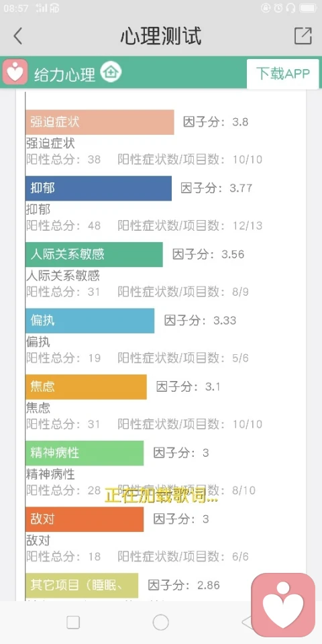This screenshot has height=644, width=322.
Task: Tap the 给力心理 heart logo icon
Action: click(x=15, y=72)
